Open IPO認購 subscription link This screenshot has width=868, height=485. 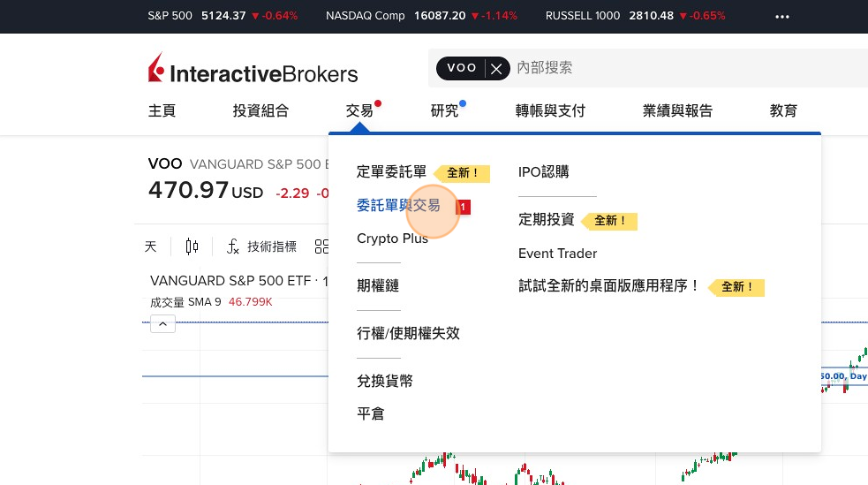pyautogui.click(x=543, y=172)
